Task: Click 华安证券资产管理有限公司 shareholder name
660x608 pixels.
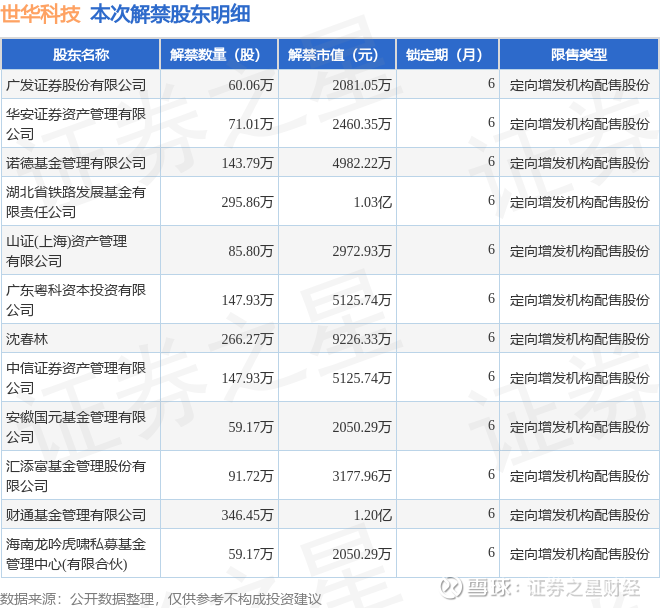Action: coord(76,124)
